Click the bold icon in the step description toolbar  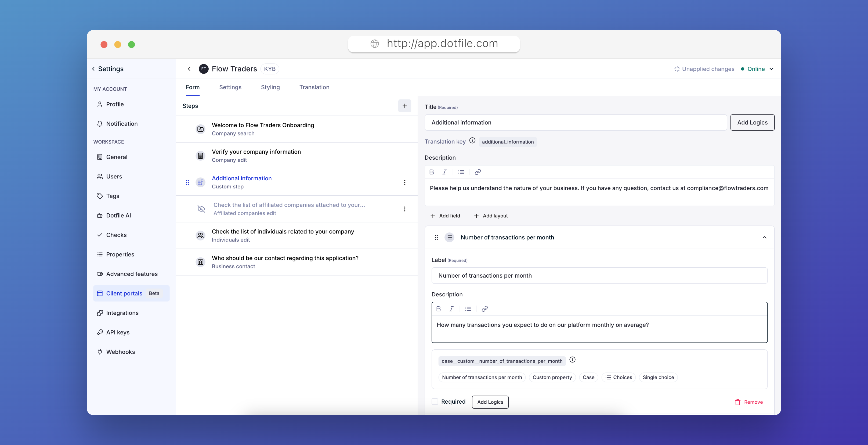(x=431, y=172)
